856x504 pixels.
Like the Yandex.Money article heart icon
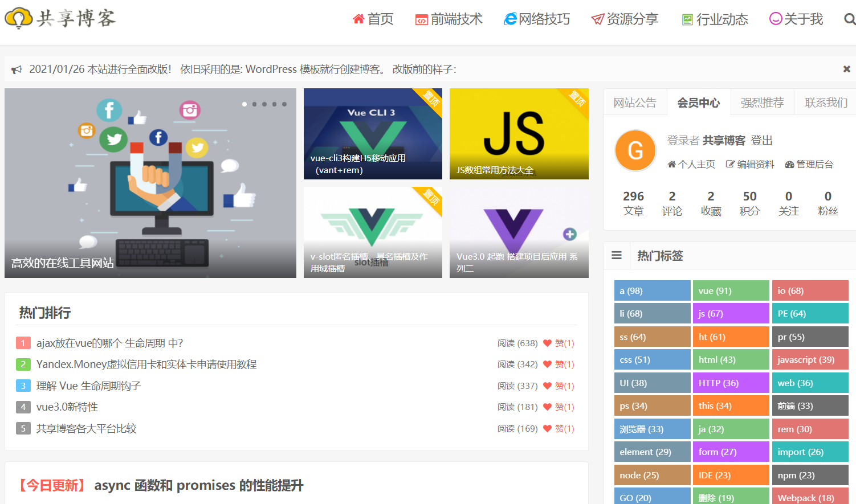tap(547, 364)
